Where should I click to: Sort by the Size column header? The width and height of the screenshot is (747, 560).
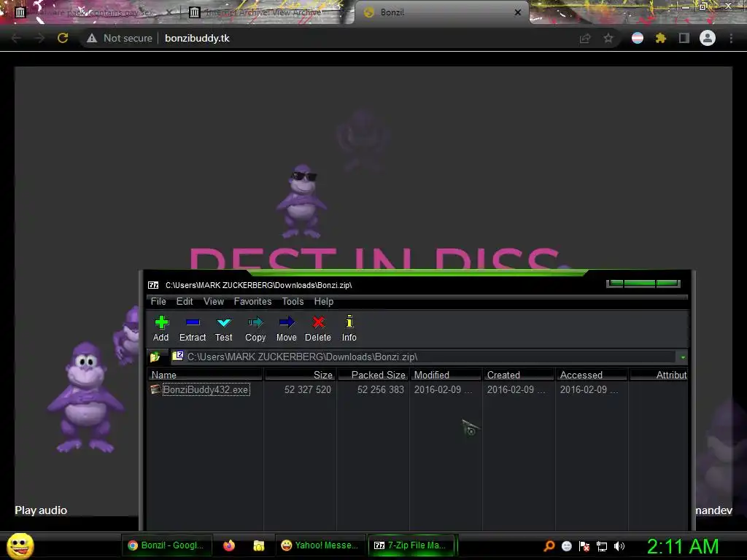[x=300, y=375]
